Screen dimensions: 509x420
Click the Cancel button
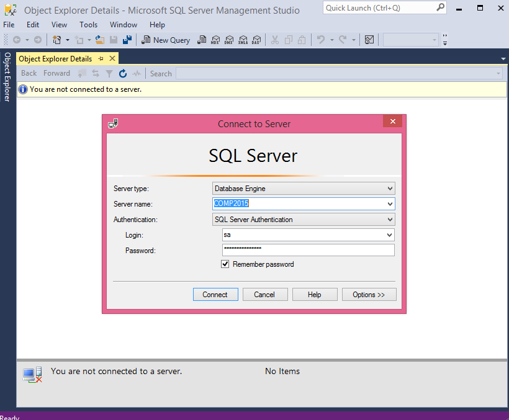coord(265,295)
